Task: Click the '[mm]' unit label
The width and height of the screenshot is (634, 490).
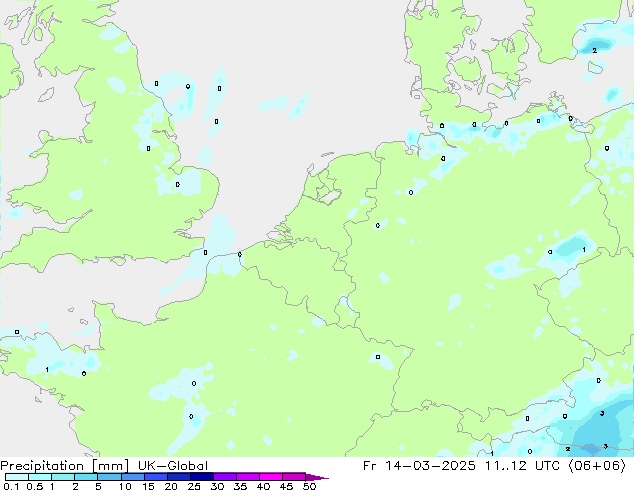Action: pos(110,466)
